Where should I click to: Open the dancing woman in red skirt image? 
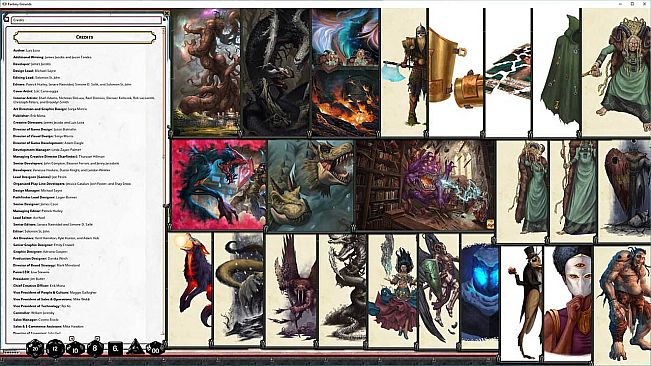pos(392,290)
